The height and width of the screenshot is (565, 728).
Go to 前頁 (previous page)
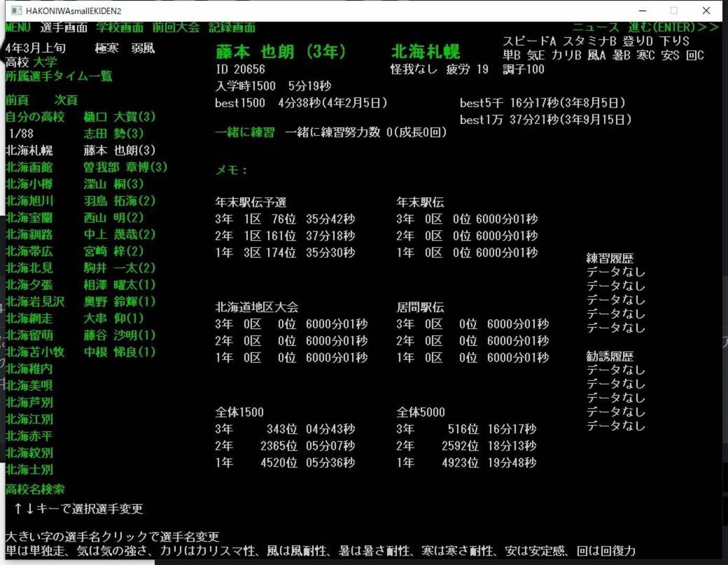point(17,100)
